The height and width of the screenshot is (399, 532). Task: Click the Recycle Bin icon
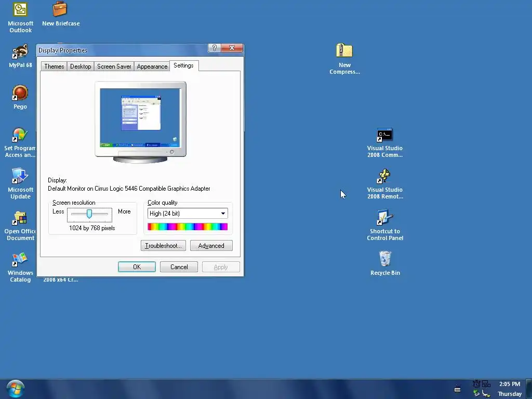point(385,263)
